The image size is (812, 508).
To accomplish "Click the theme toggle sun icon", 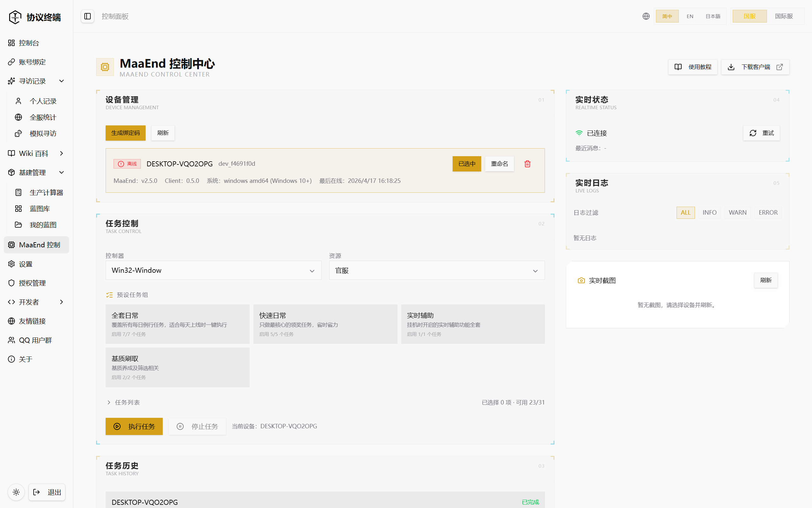I will coord(16,492).
